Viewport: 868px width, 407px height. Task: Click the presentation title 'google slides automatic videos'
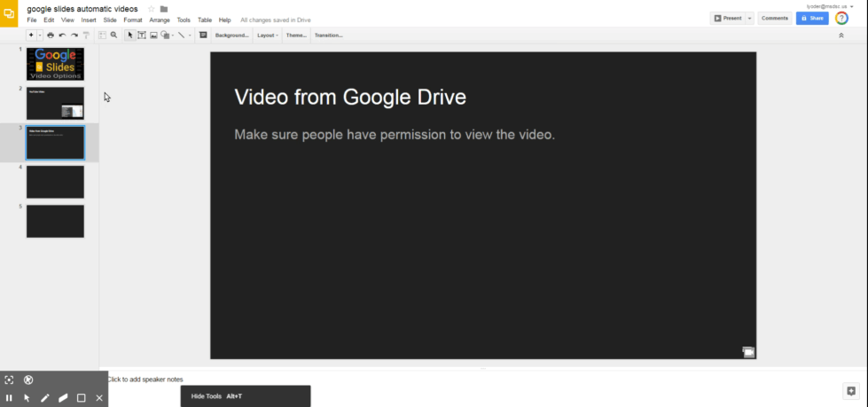pyautogui.click(x=82, y=9)
